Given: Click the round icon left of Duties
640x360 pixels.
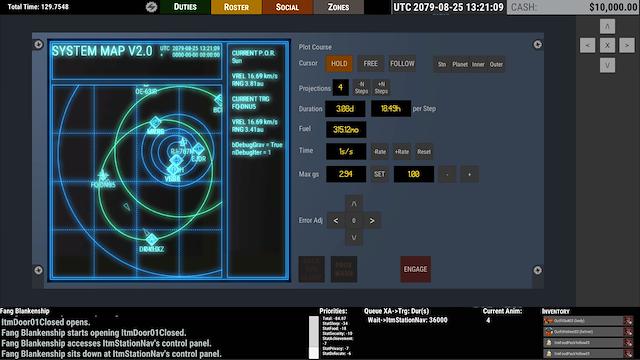Looking at the screenshot, I should point(151,7).
